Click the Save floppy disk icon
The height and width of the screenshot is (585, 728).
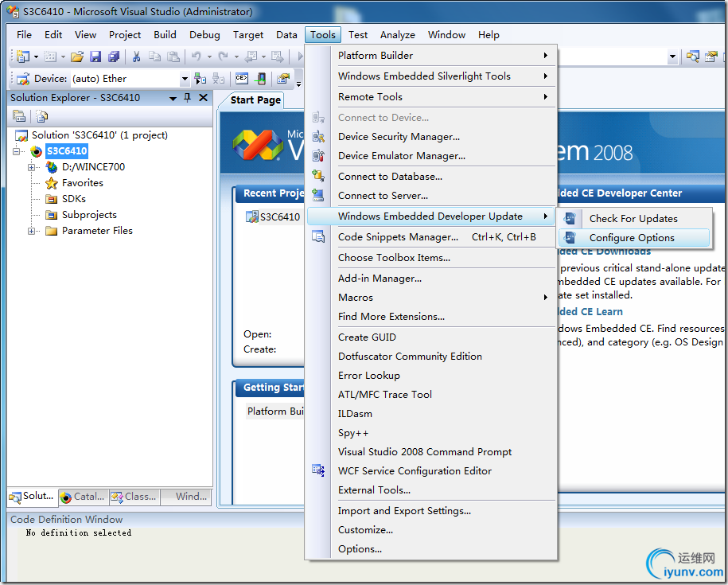click(95, 57)
